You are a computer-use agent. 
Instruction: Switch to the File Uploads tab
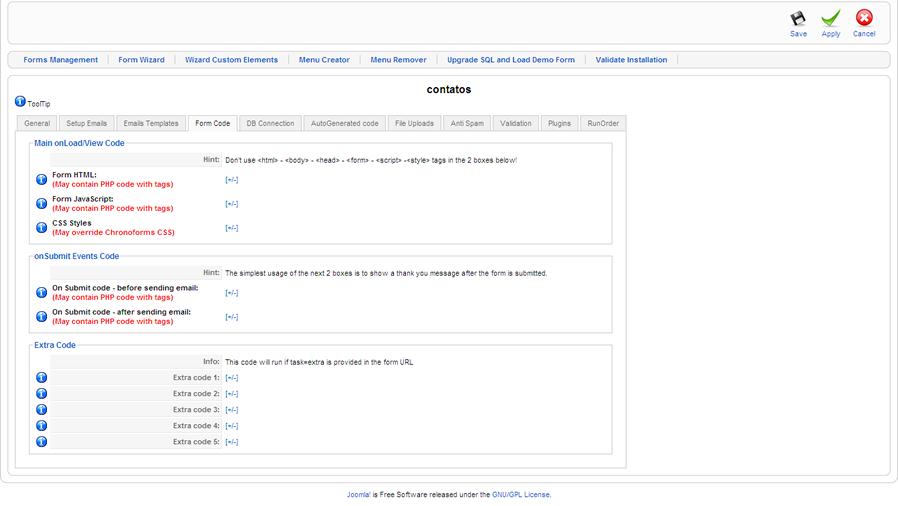[415, 123]
